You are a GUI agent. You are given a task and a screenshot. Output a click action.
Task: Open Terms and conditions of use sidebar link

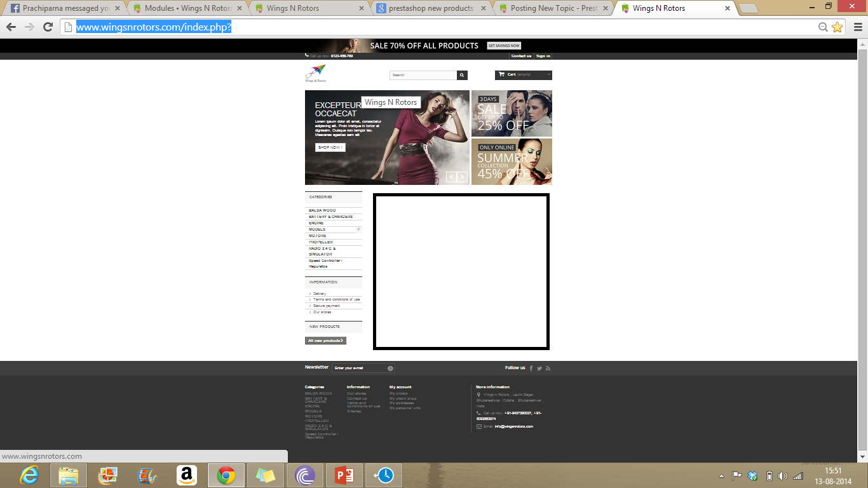tap(337, 299)
